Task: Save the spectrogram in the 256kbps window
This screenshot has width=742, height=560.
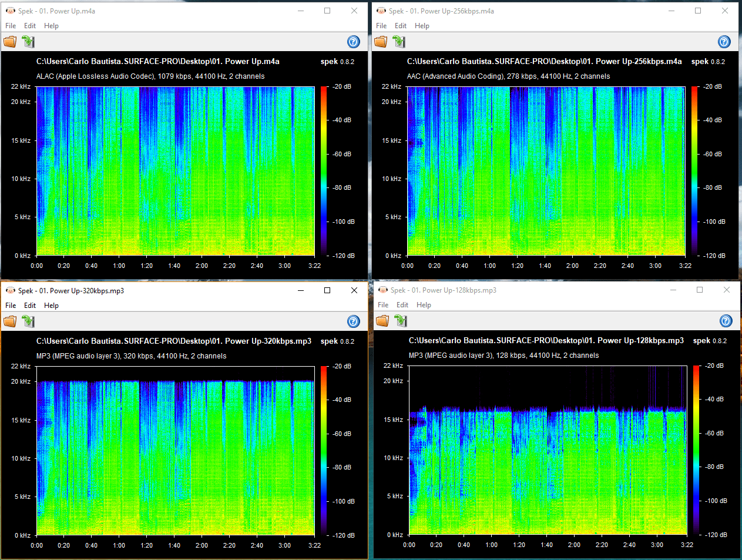Action: (x=398, y=42)
